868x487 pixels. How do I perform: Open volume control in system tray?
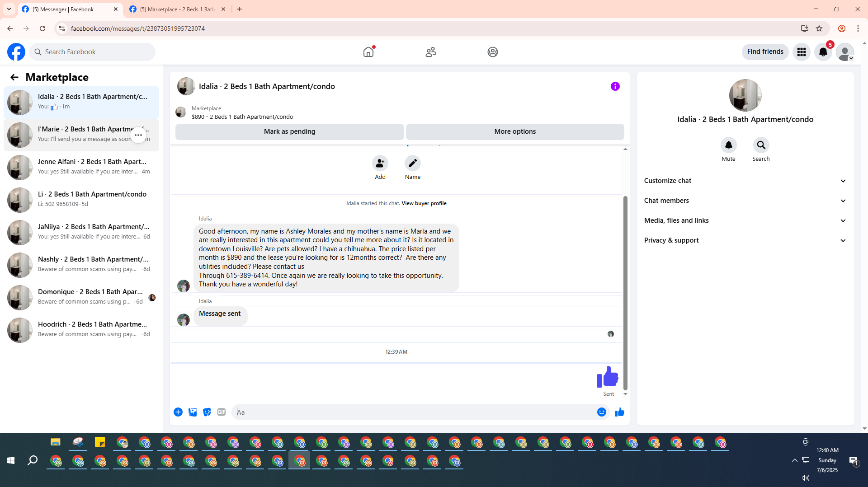(806, 478)
